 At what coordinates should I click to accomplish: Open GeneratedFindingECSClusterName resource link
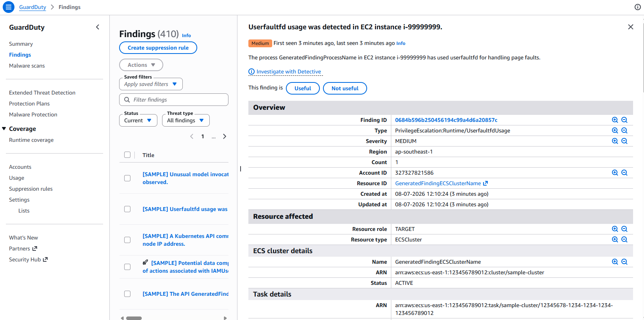pos(438,183)
